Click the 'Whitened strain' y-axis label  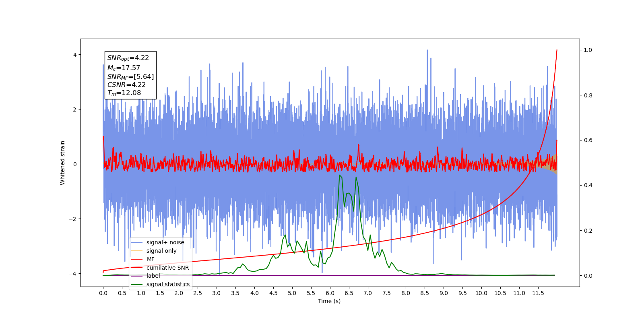click(63, 163)
